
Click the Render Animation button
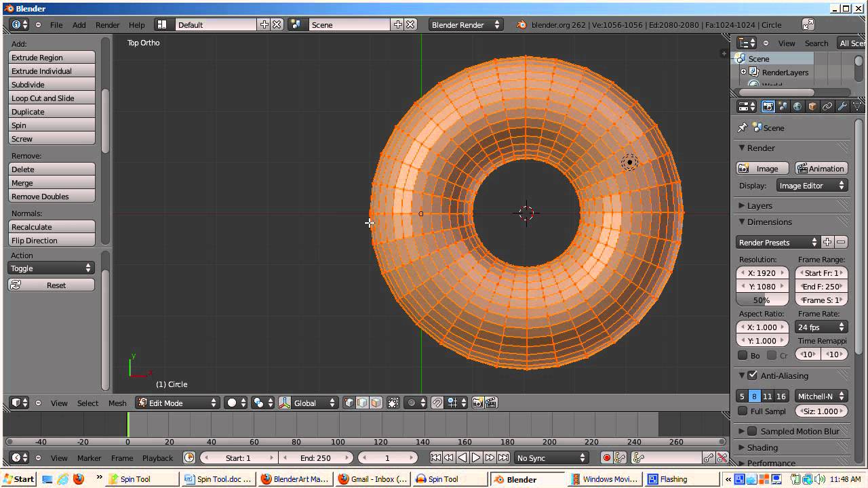click(x=821, y=168)
